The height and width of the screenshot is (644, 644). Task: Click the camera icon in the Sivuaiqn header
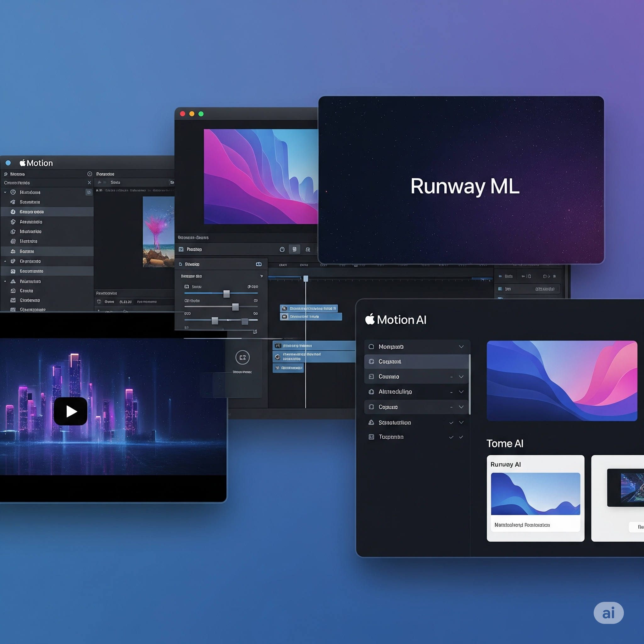[x=259, y=264]
